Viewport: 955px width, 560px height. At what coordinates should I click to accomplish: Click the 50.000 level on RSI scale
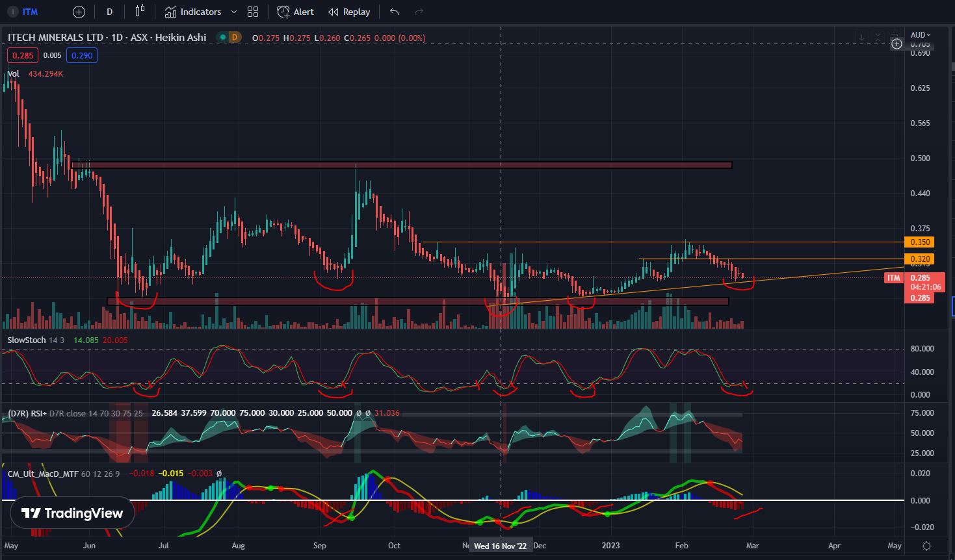point(922,433)
